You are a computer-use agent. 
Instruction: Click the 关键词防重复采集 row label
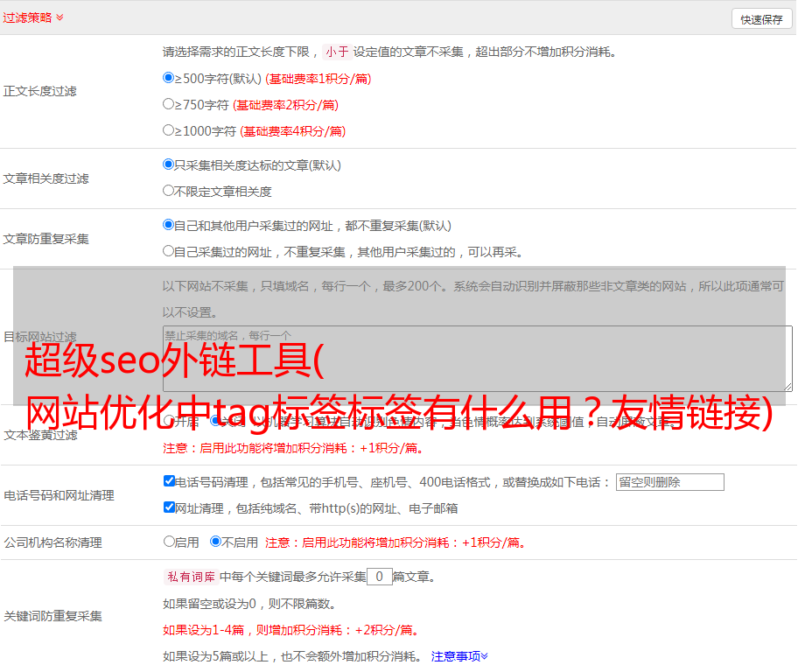[52, 616]
